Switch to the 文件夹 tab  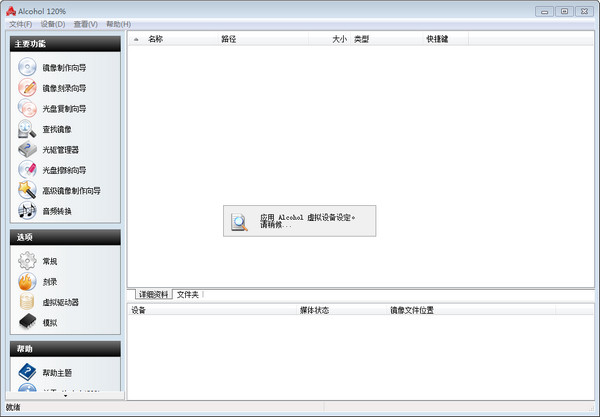[x=188, y=295]
